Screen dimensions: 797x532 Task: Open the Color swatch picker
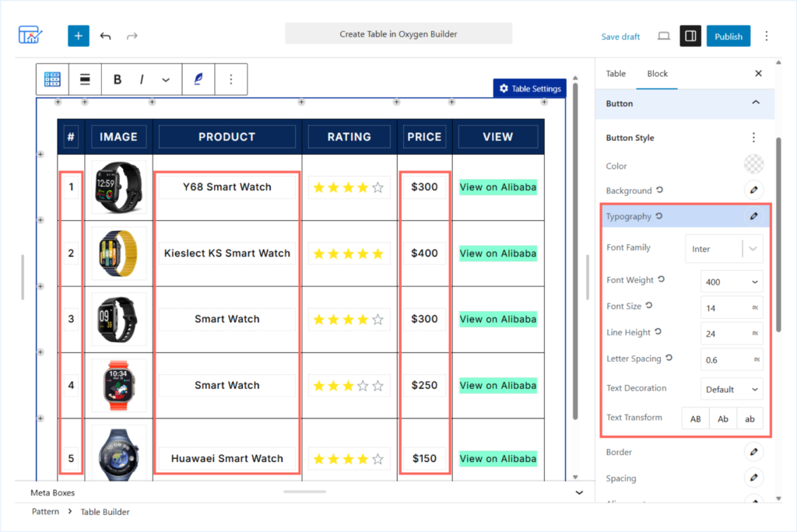pos(753,164)
